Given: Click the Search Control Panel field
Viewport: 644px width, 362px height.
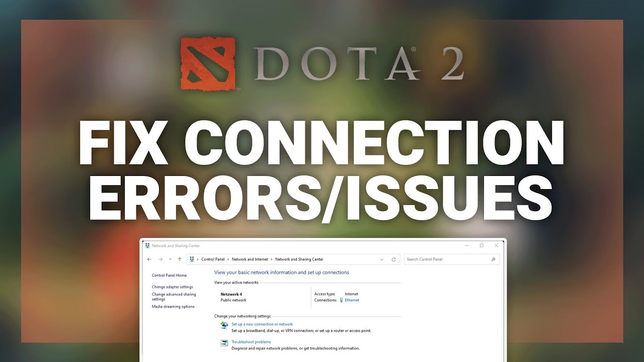Looking at the screenshot, I should (452, 259).
